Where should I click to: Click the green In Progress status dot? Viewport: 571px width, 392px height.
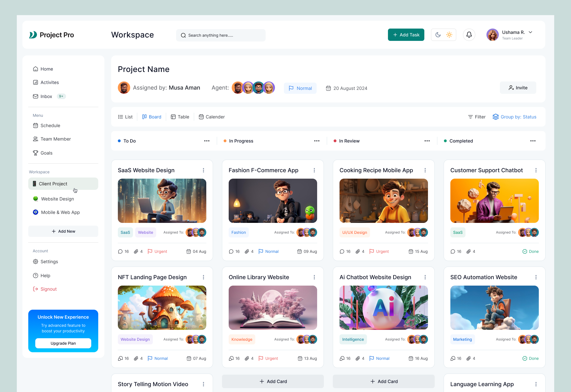click(225, 141)
